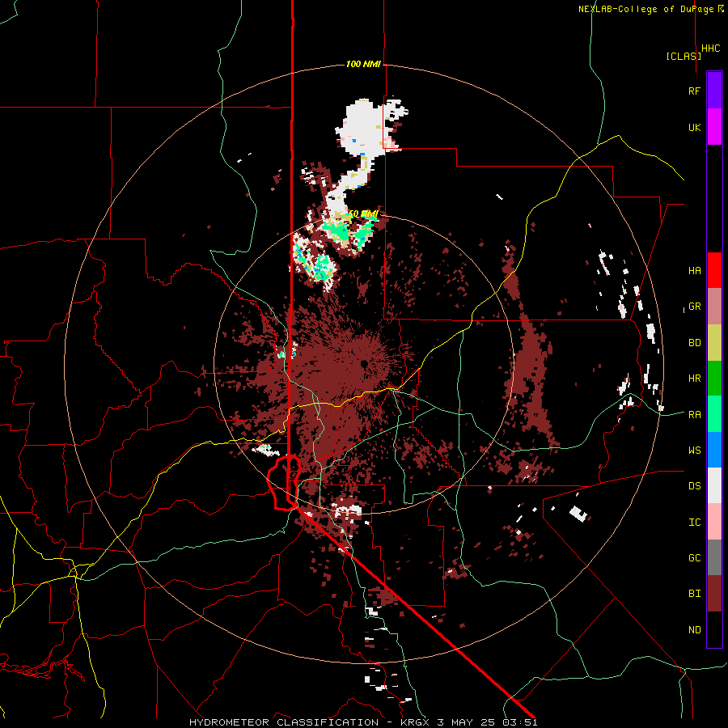The width and height of the screenshot is (728, 728).
Task: Pick the HR green legend block
Action: [714, 379]
